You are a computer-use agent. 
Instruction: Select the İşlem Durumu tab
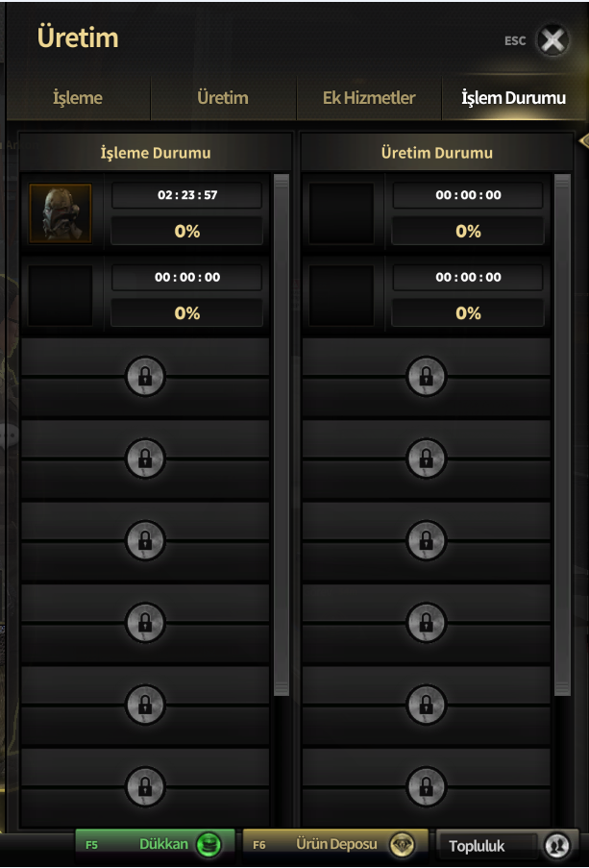click(514, 98)
